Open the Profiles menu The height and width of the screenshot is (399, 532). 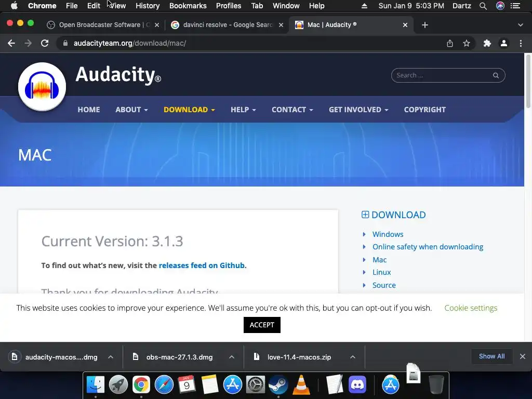click(x=229, y=6)
